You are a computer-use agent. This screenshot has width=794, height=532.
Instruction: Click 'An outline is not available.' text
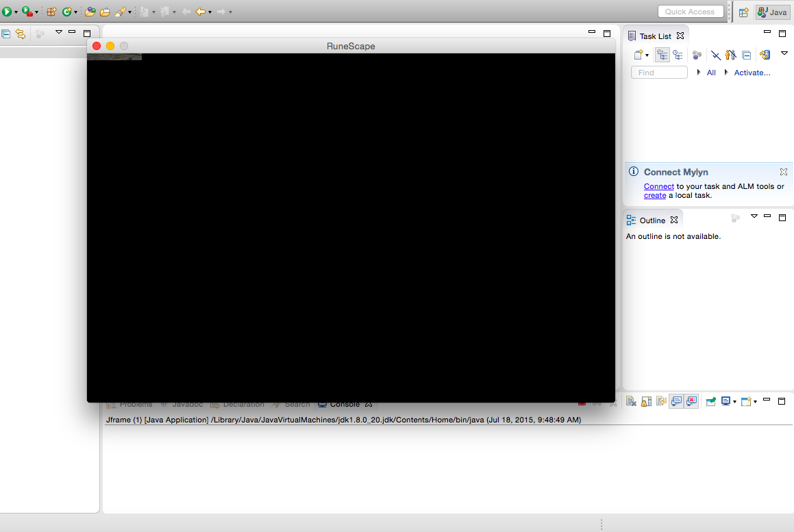tap(673, 236)
